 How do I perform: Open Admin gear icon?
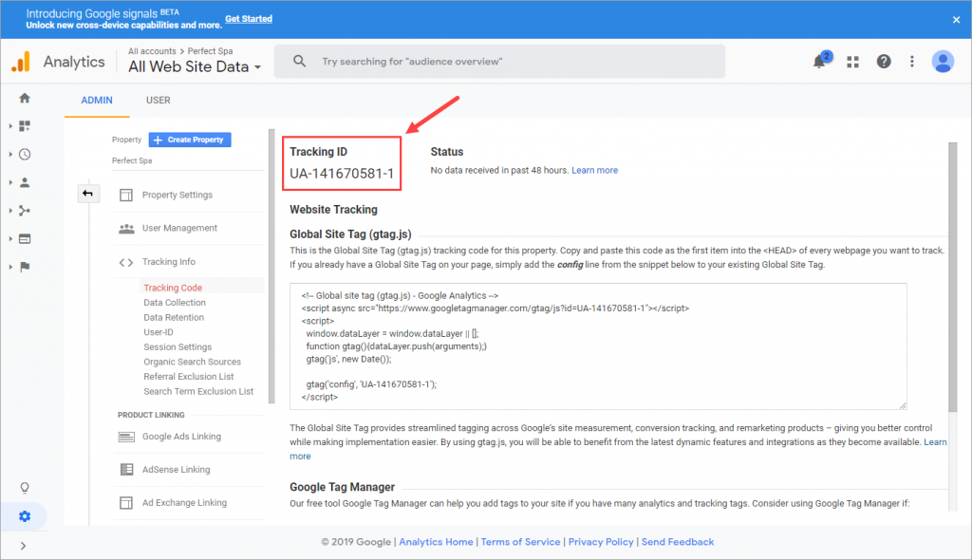tap(25, 516)
